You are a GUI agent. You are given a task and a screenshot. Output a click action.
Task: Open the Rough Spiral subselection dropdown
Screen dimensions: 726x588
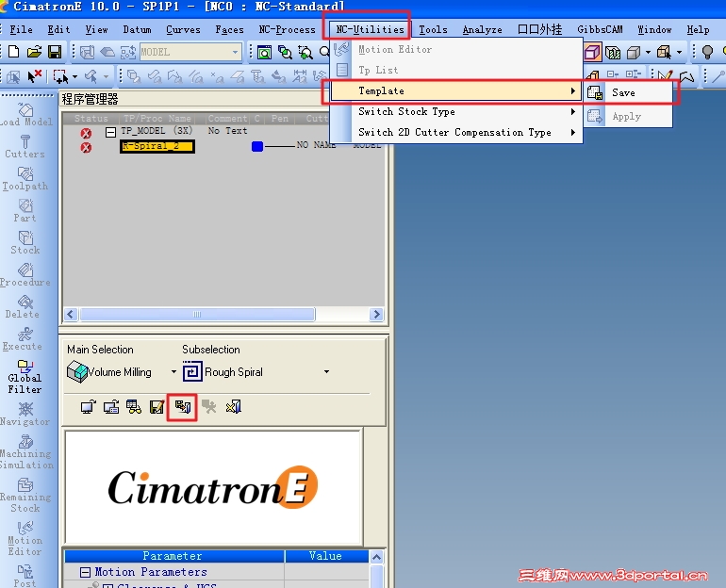click(x=326, y=372)
